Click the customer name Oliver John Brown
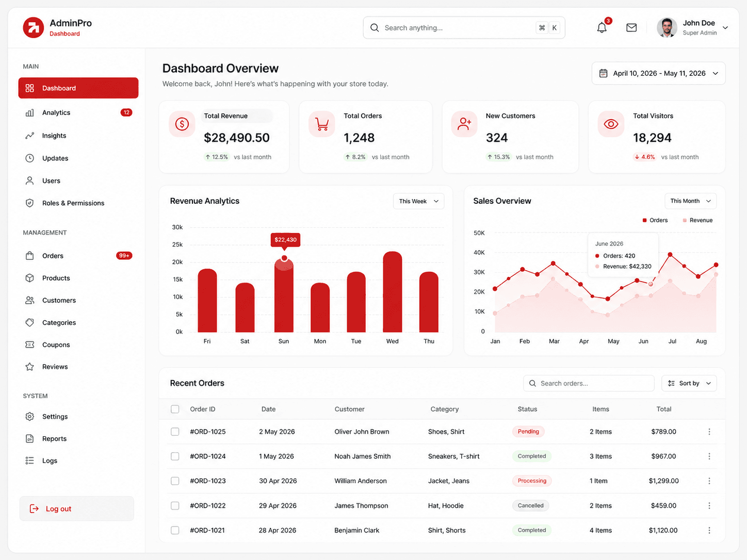Screen dimensions: 747x560 tap(362, 432)
